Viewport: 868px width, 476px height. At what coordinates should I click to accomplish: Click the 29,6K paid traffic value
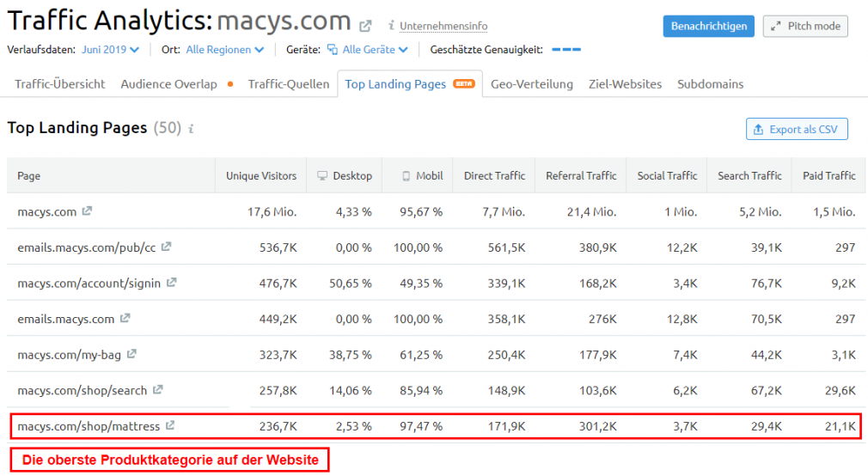pos(840,391)
